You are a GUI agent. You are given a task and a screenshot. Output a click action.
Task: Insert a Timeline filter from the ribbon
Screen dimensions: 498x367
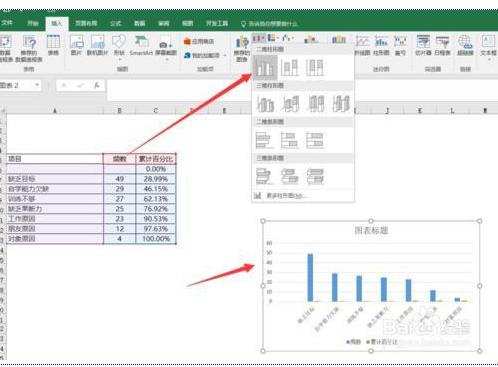[442, 46]
